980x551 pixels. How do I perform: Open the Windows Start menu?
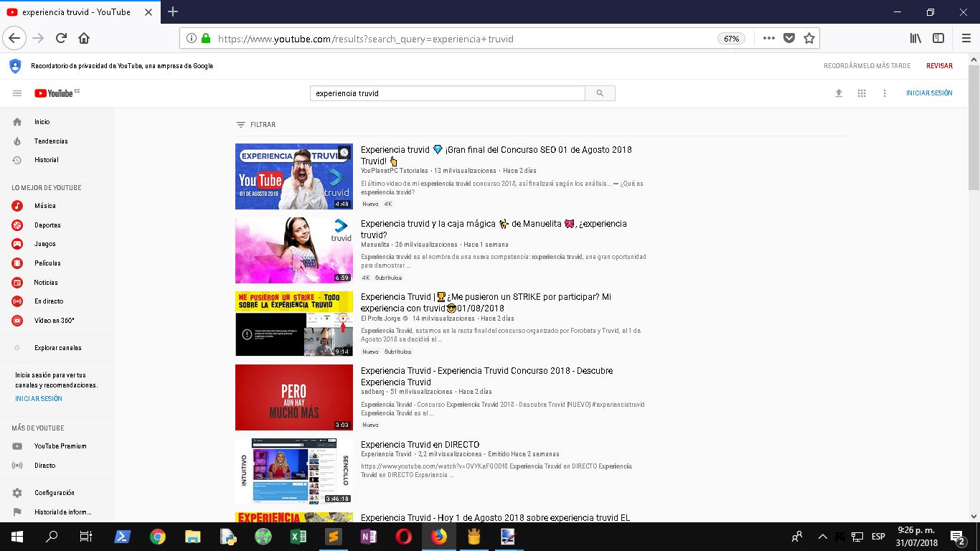point(17,537)
